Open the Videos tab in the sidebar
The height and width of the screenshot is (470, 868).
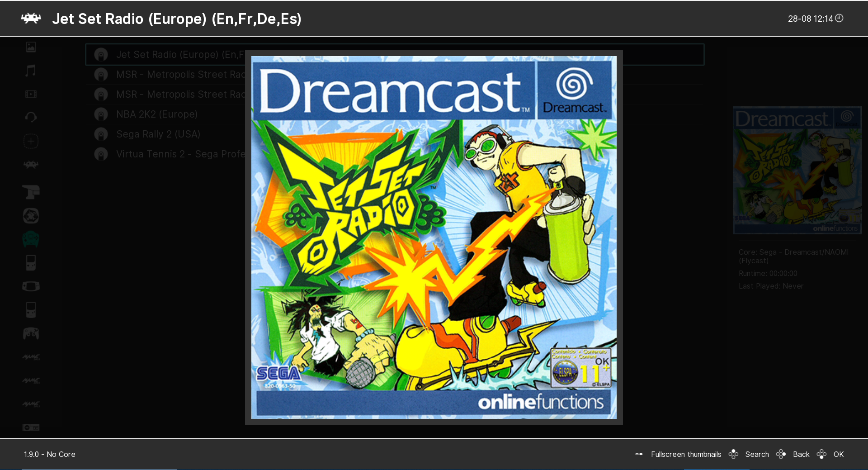pos(31,94)
